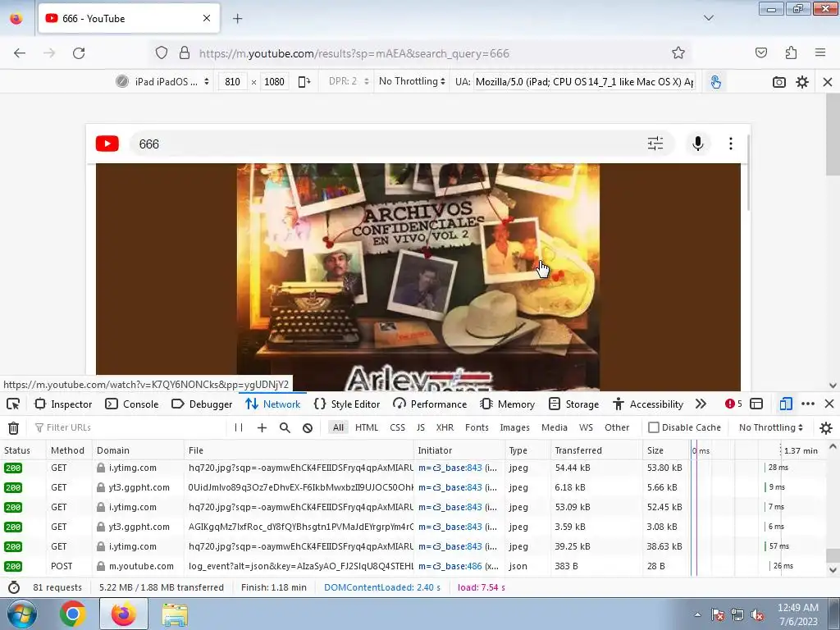Viewport: 840px width, 630px height.
Task: Open DevTools three-dot customize menu
Action: (x=808, y=404)
